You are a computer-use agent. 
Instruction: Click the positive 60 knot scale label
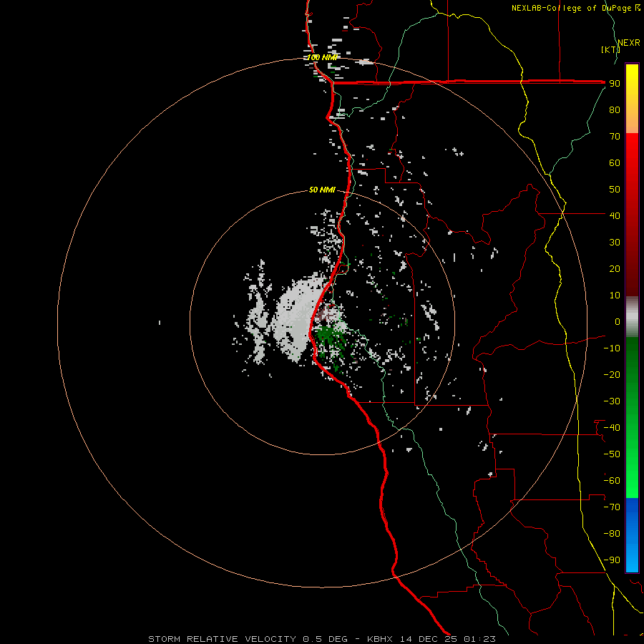615,162
